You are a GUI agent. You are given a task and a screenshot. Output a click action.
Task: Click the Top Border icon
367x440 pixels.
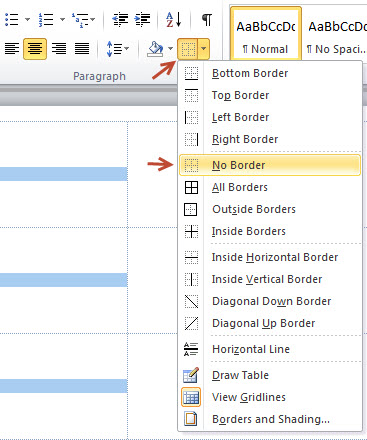tap(191, 95)
